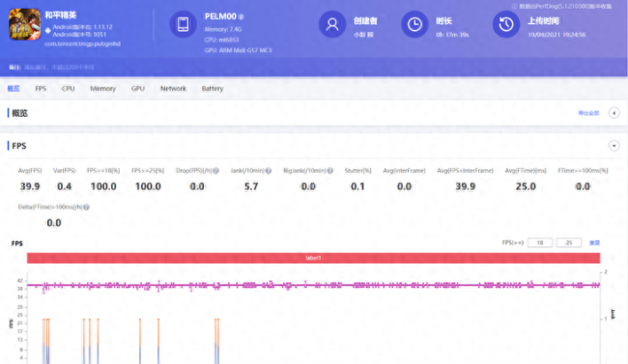This screenshot has width=628, height=364.
Task: Click the PELM00 device name
Action: coord(220,16)
